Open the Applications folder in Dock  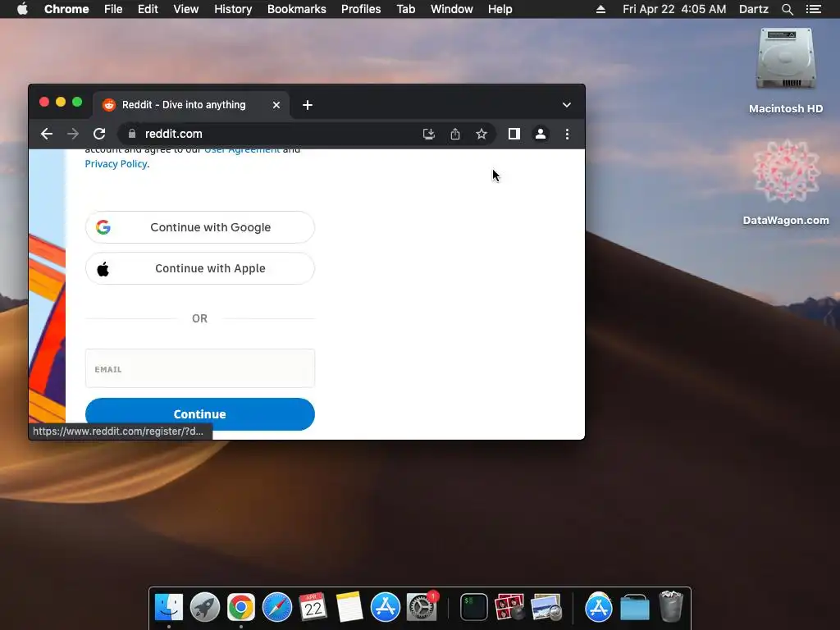(598, 607)
